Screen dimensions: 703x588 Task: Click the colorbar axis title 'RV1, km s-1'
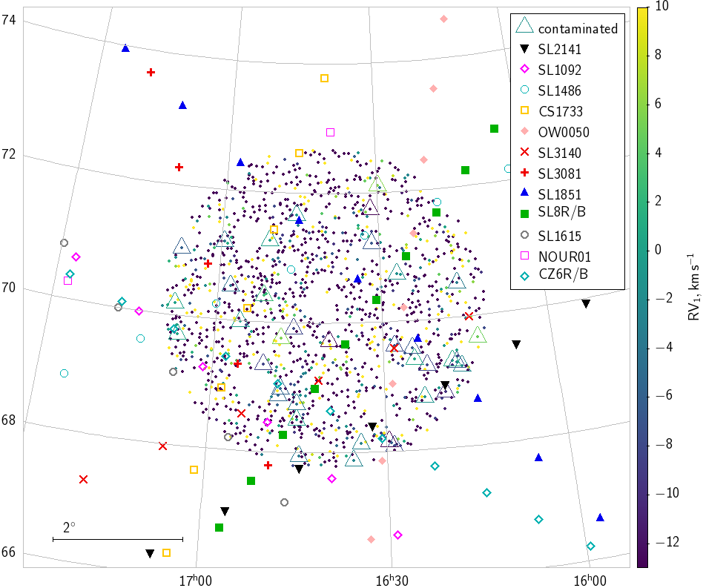pyautogui.click(x=693, y=287)
